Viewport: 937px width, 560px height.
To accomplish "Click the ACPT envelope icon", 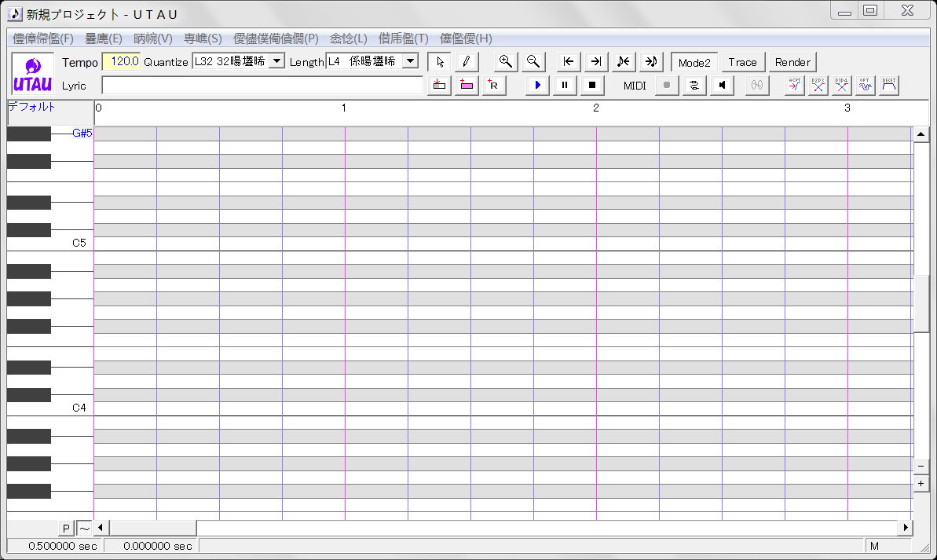I will pyautogui.click(x=794, y=85).
